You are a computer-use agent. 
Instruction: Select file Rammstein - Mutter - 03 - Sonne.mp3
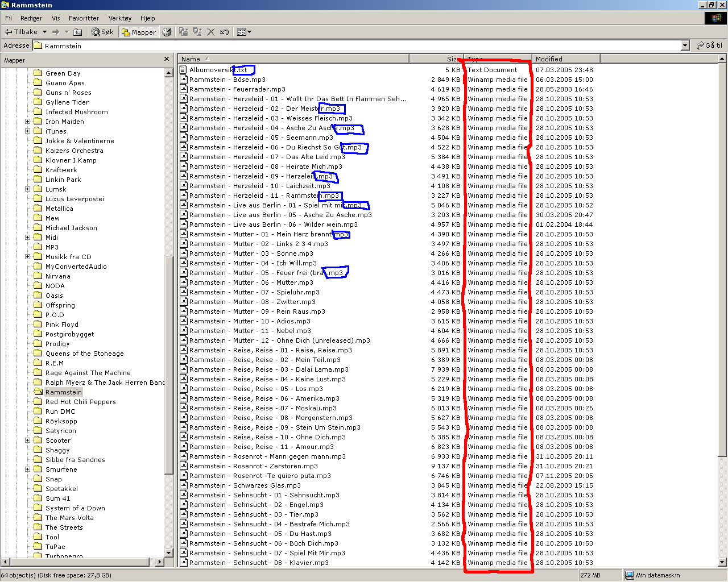[x=251, y=253]
